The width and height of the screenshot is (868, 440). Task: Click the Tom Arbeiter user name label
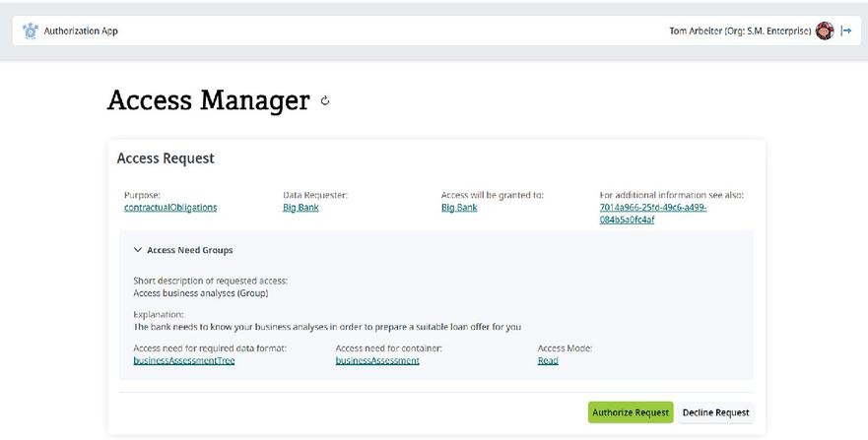click(739, 31)
